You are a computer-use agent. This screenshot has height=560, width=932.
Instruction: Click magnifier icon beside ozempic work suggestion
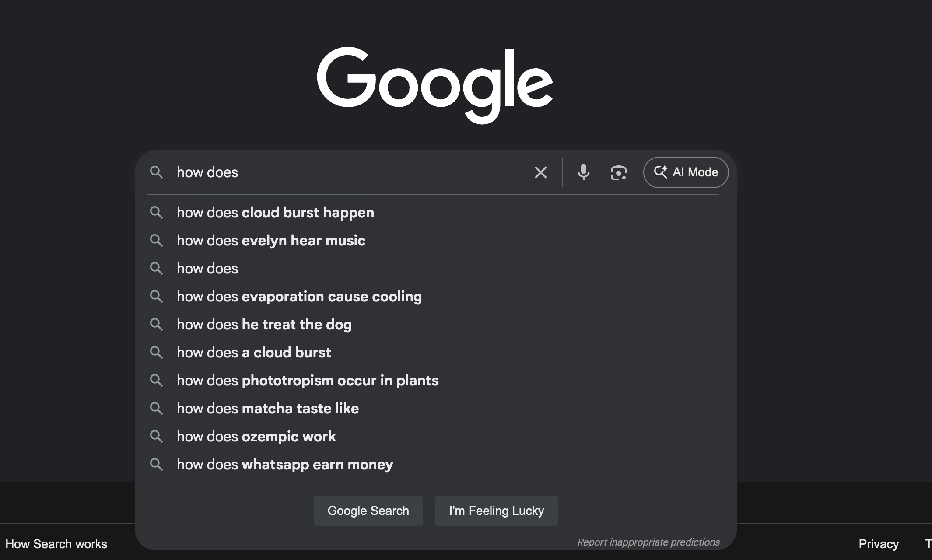click(156, 436)
